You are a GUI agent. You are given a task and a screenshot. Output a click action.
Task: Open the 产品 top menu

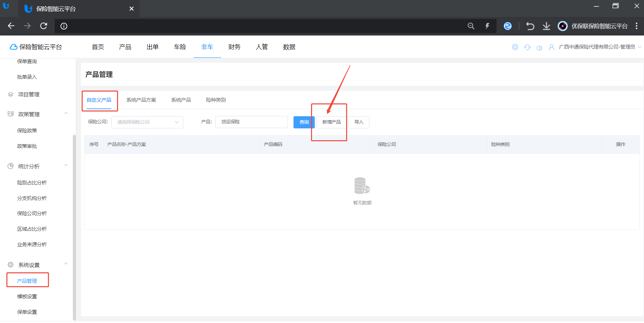click(125, 47)
